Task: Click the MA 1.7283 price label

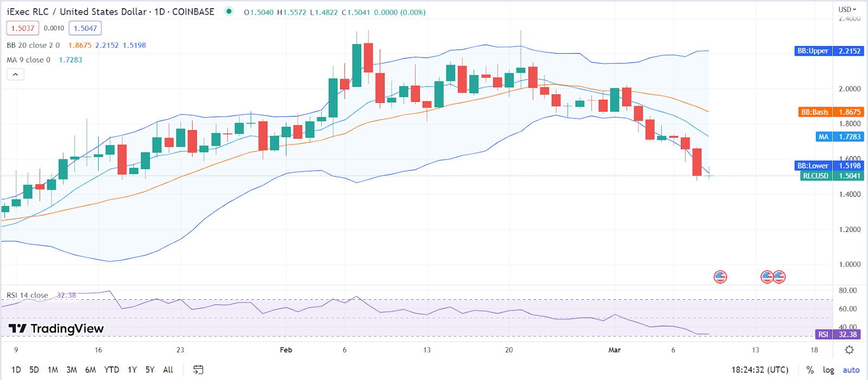Action: (840, 137)
